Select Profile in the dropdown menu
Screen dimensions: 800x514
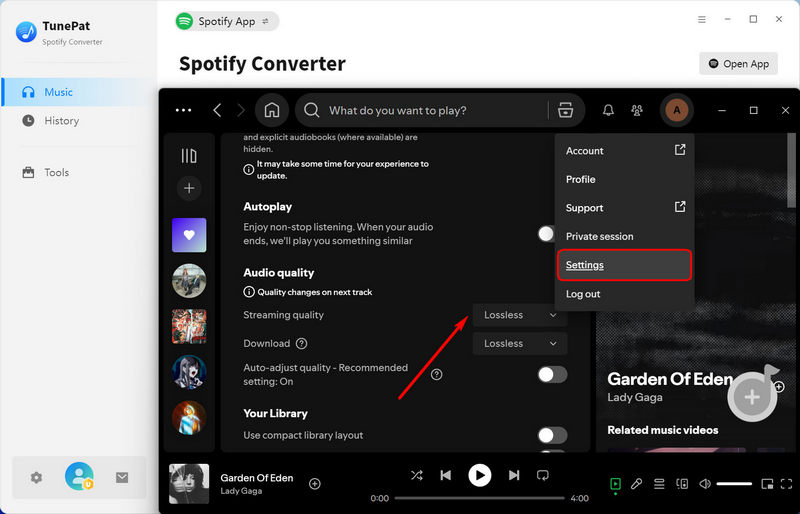tap(625, 179)
